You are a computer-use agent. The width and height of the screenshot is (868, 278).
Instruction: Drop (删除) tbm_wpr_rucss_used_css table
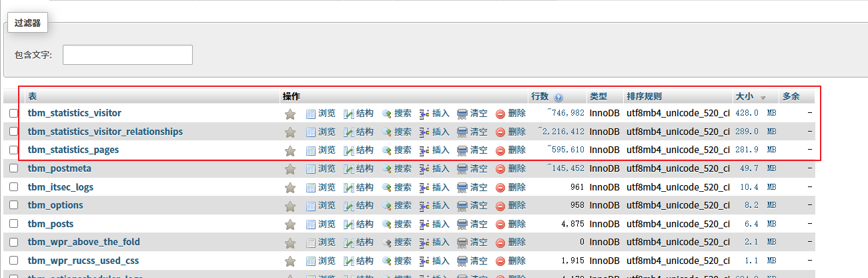coord(510,261)
